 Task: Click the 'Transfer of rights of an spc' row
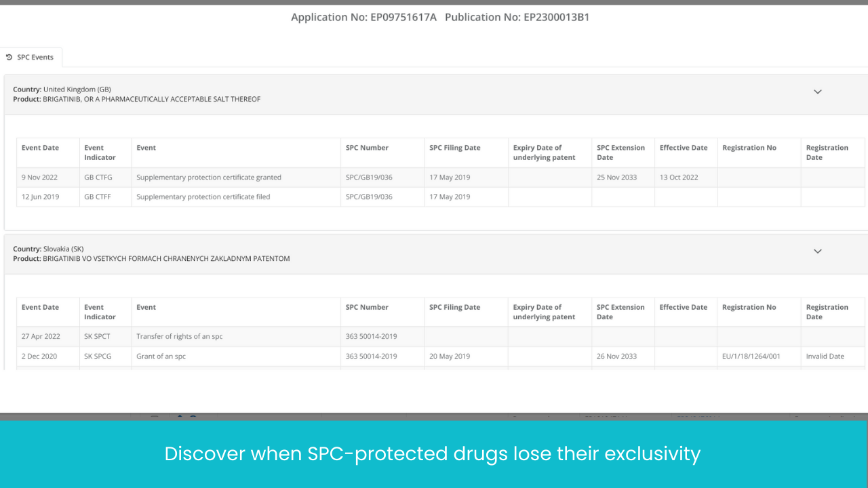[x=179, y=337]
